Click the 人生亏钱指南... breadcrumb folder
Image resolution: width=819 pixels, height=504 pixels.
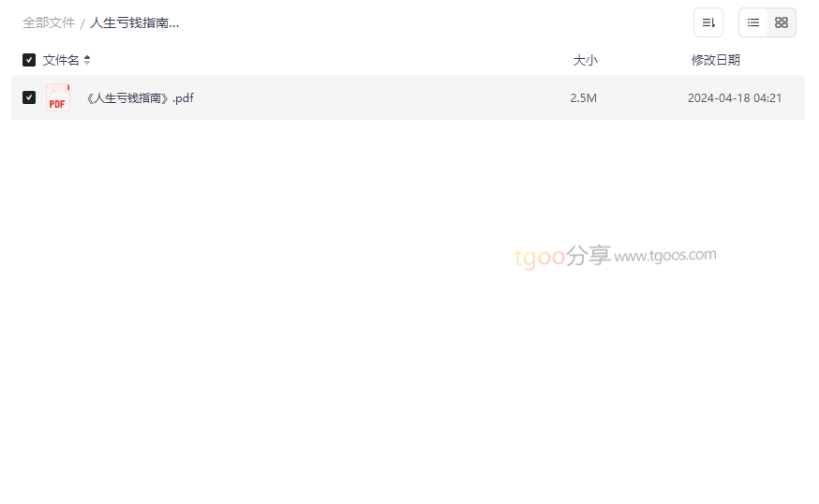pos(134,23)
